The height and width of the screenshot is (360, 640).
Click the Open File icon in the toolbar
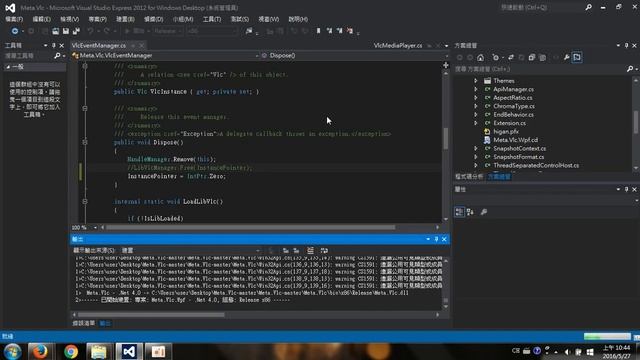tap(56, 31)
